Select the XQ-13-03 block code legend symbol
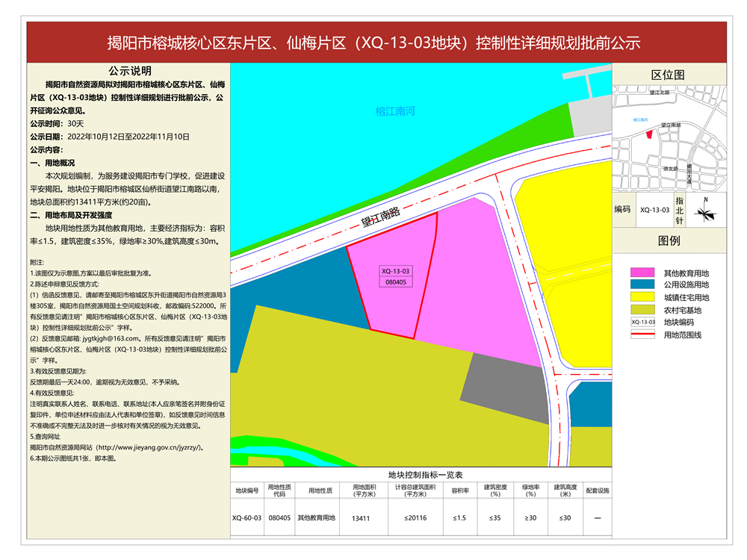This screenshot has height=560, width=747. click(x=642, y=322)
